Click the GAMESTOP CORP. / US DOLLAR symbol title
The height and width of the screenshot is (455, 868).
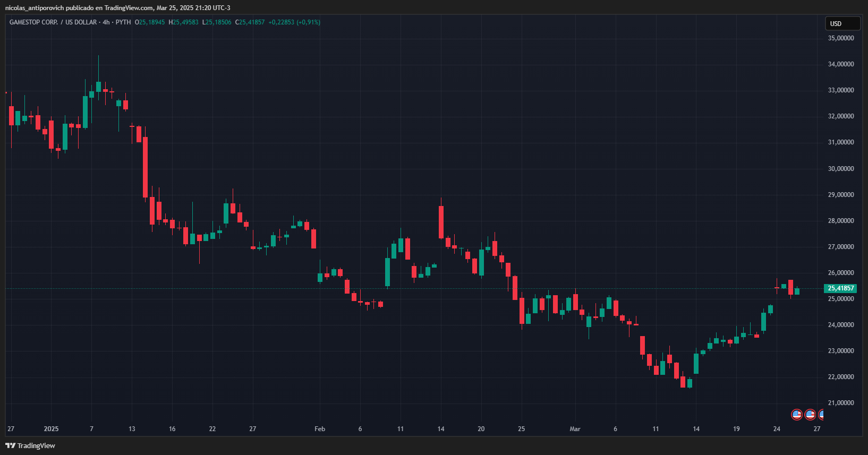(x=53, y=22)
